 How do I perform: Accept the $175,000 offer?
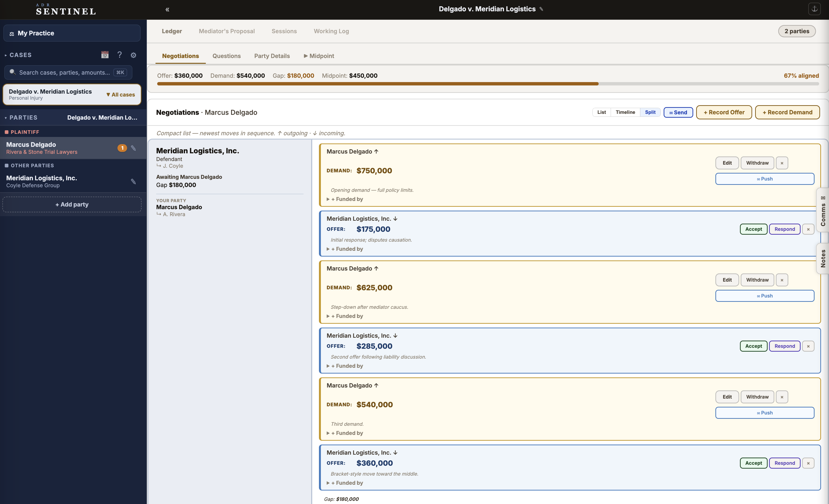(753, 229)
